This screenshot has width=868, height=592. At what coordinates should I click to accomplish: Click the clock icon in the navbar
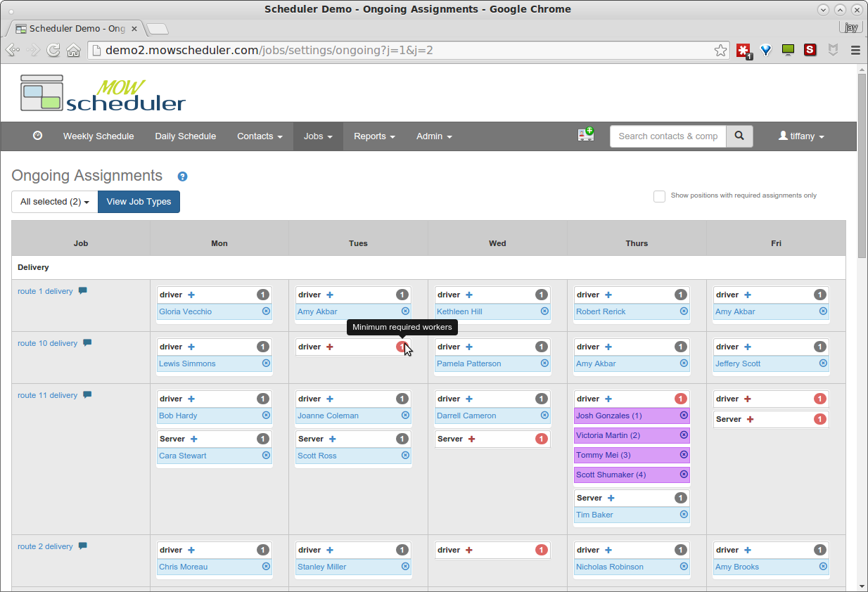click(x=38, y=136)
